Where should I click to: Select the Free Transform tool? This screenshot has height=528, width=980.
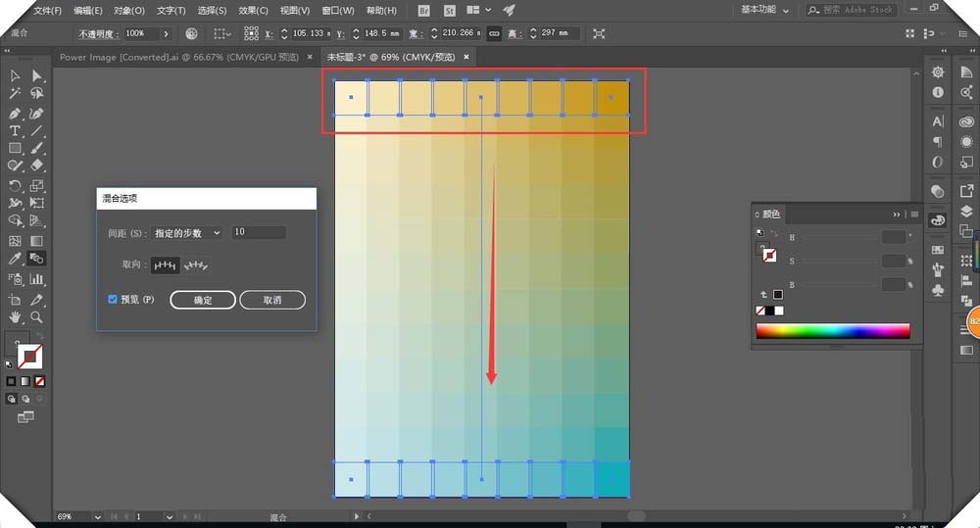click(37, 203)
